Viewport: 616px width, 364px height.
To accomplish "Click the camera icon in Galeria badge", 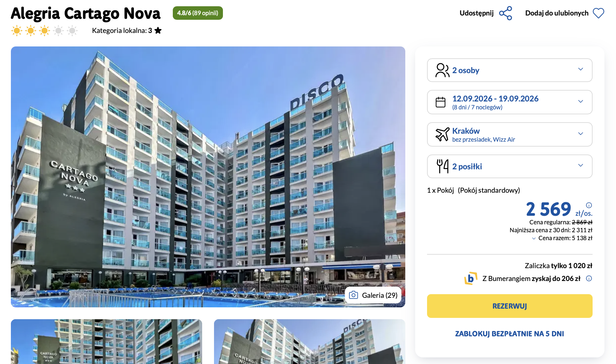I will [354, 295].
